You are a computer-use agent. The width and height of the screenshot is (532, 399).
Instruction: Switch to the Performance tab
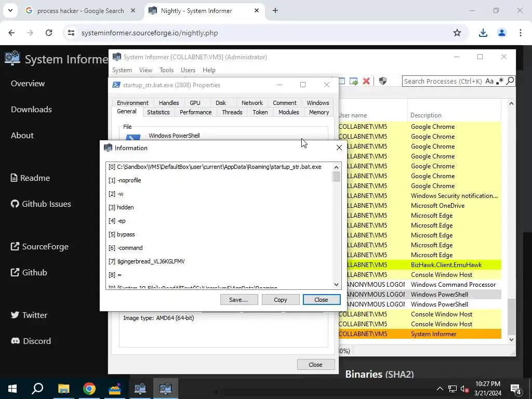click(195, 112)
